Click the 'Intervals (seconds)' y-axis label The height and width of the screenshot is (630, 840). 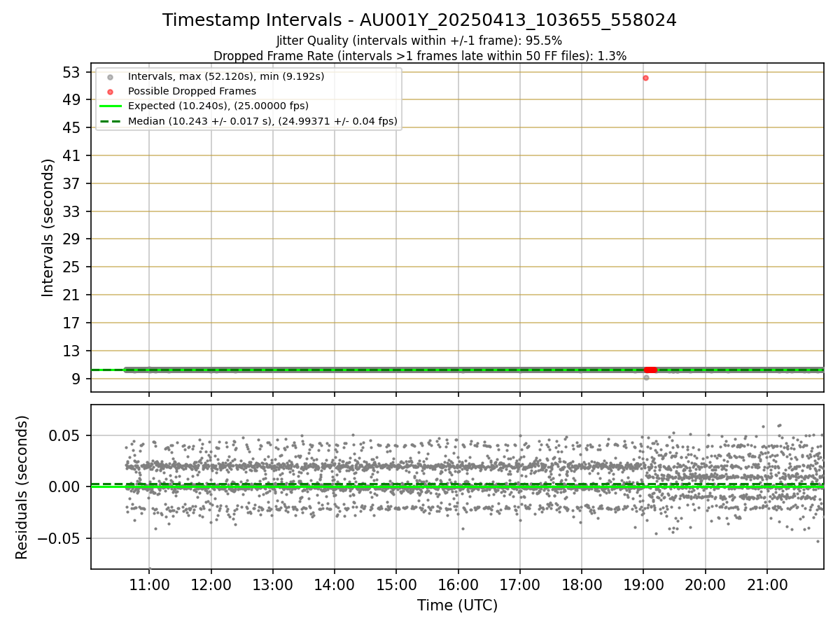[x=48, y=227]
